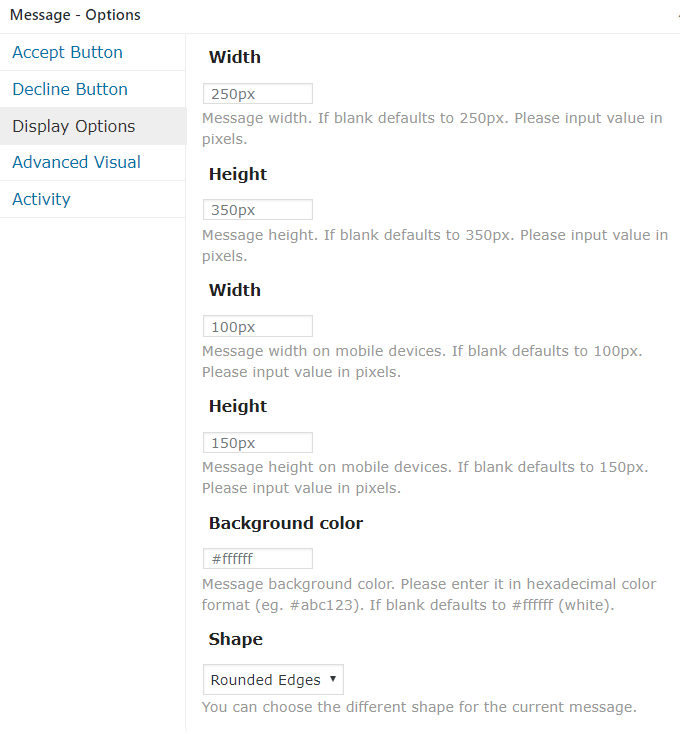Image resolution: width=680 pixels, height=734 pixels.
Task: Go to the Advanced Visual tab
Action: click(x=76, y=163)
